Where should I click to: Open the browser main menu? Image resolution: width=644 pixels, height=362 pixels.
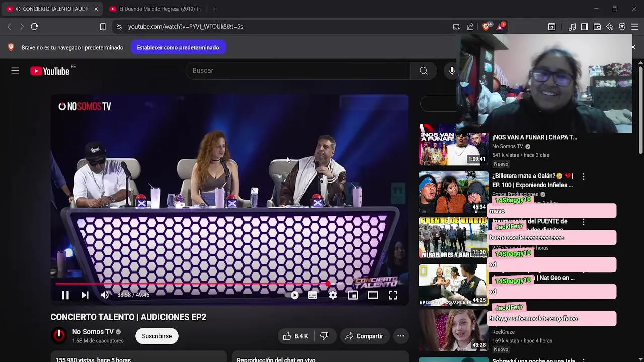pos(635,27)
